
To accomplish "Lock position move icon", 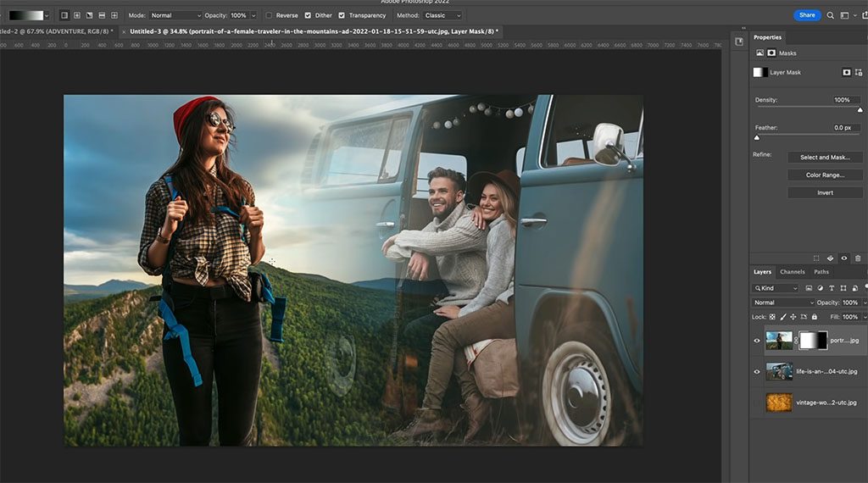I will pos(793,317).
